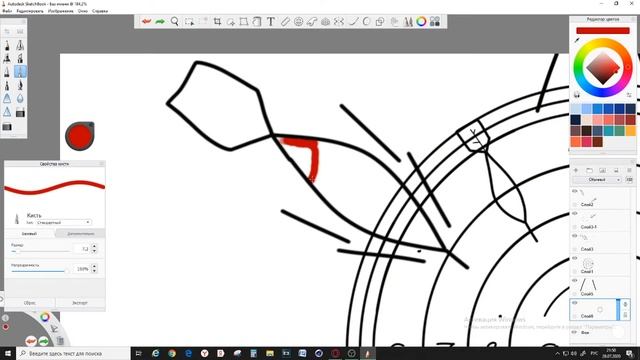The height and width of the screenshot is (360, 640).
Task: Open the Файл menu
Action: [7, 11]
